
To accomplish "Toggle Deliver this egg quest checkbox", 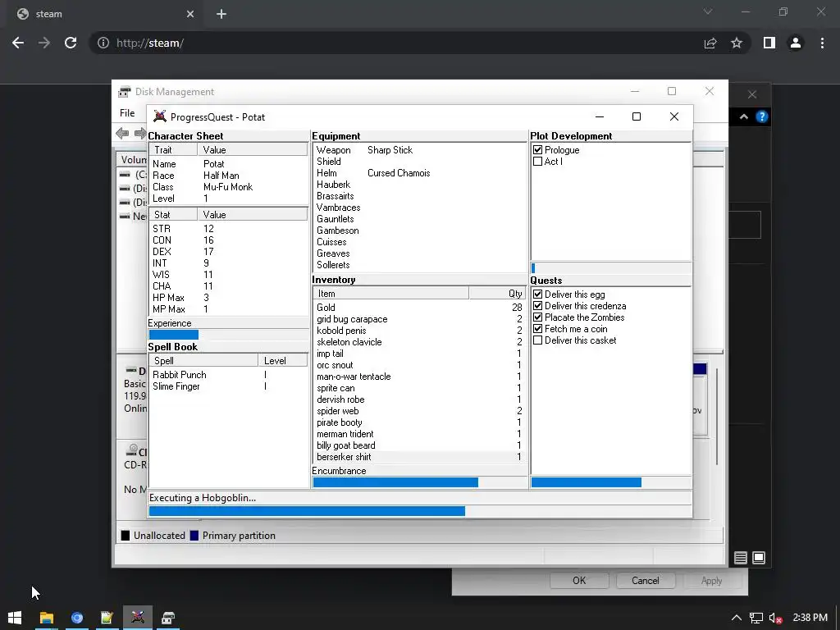I will point(538,294).
